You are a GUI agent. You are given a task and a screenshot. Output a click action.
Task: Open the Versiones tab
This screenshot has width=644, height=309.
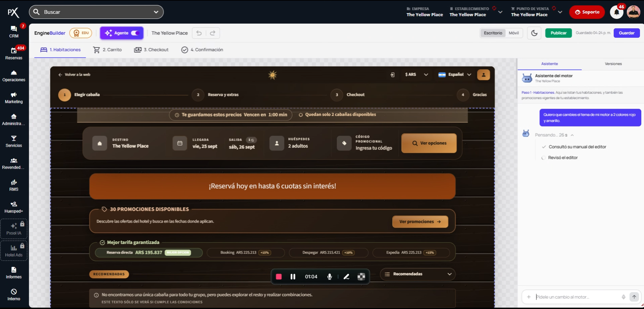point(613,64)
